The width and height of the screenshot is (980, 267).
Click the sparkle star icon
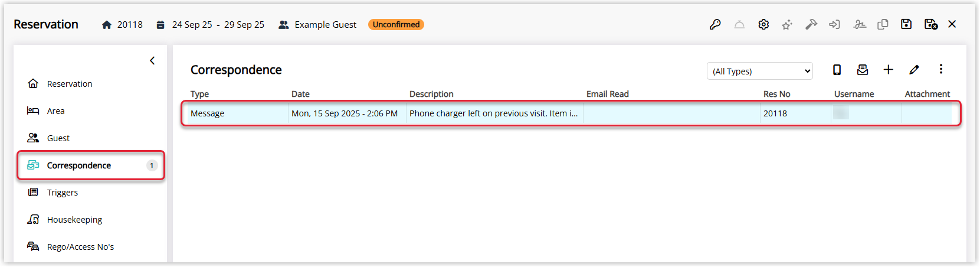tap(787, 24)
